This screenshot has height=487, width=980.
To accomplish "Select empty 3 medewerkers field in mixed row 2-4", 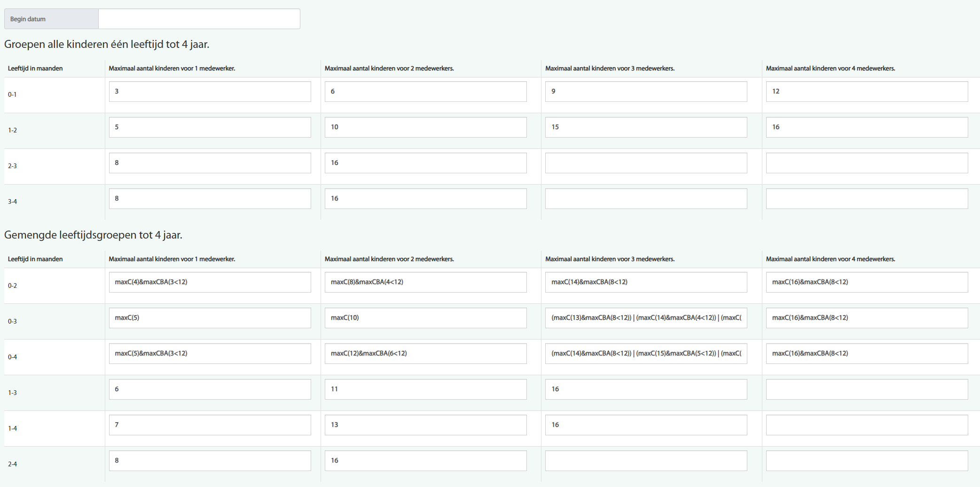I will tap(646, 461).
